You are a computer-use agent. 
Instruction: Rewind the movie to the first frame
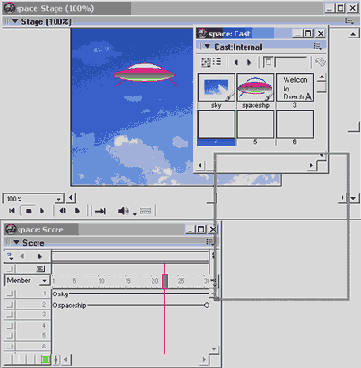[12, 211]
